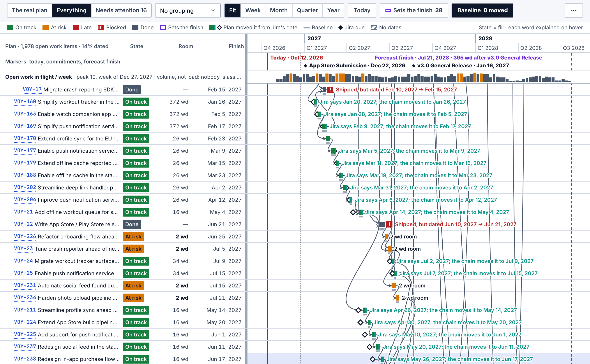
Task: Open issue link VOY-238
Action: tap(25, 359)
